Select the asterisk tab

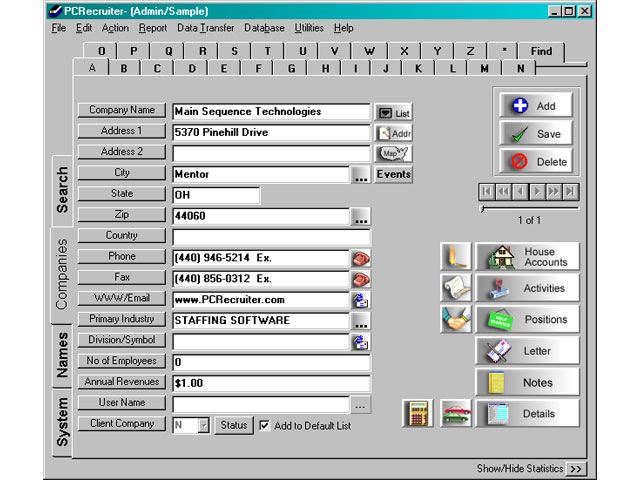[504, 51]
